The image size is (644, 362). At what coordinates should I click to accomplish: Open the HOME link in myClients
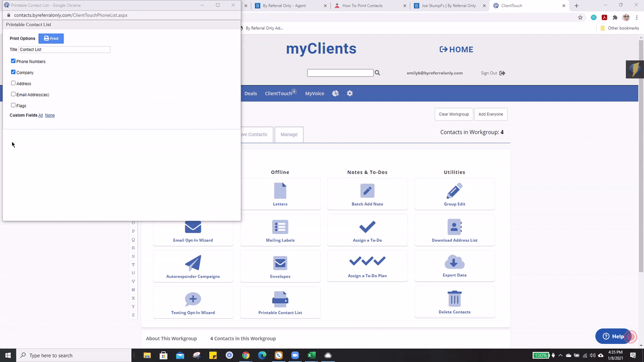456,49
